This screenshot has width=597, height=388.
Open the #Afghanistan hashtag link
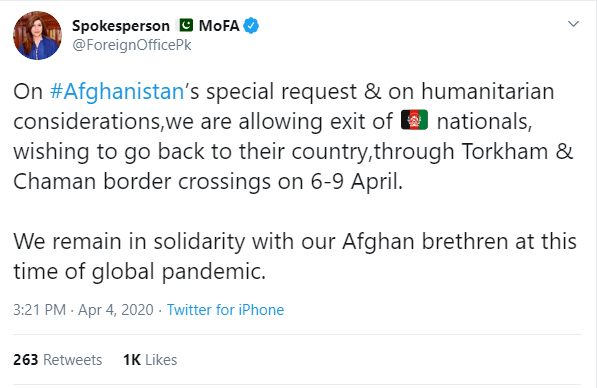[x=117, y=91]
